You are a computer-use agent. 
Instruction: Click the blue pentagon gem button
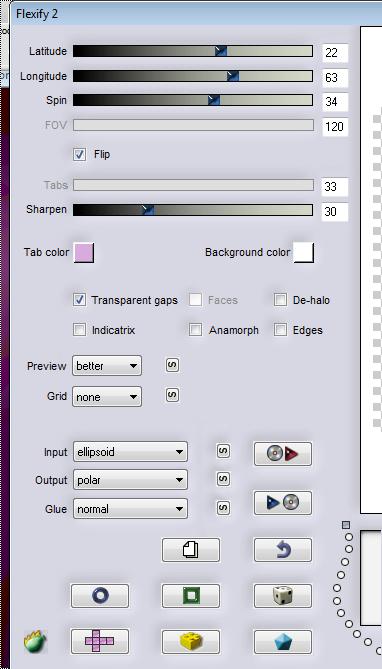283,642
